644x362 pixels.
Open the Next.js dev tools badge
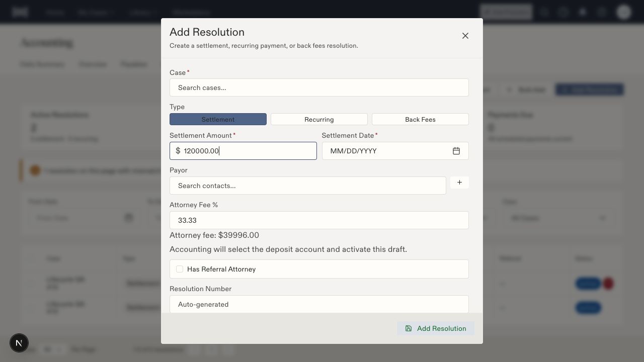click(19, 343)
